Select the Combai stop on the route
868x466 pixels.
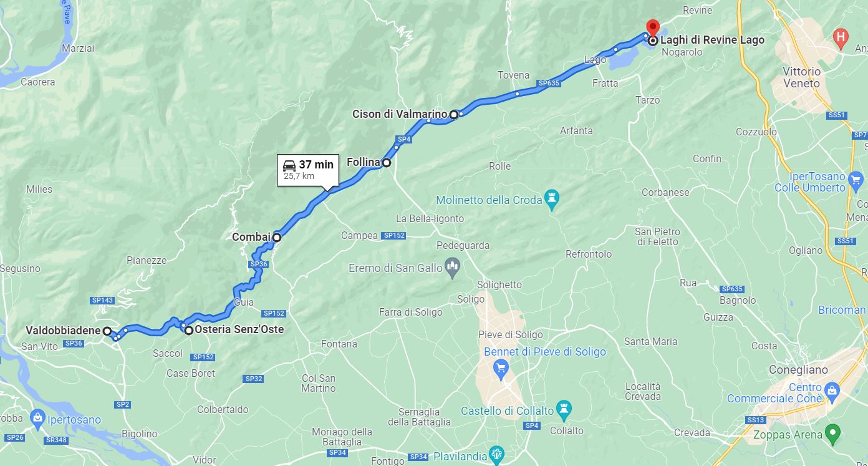pyautogui.click(x=276, y=237)
